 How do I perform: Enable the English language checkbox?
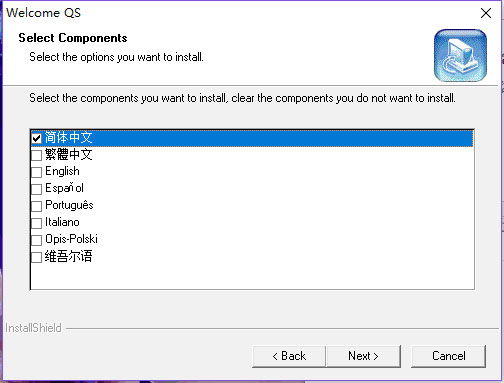[x=36, y=172]
